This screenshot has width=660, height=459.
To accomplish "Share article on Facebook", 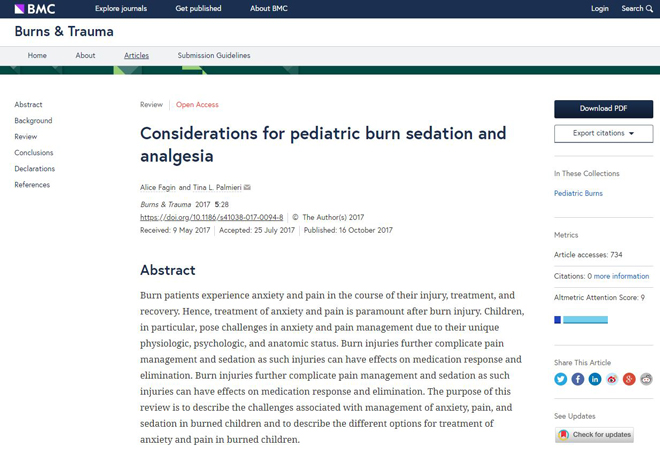I will coord(578,379).
